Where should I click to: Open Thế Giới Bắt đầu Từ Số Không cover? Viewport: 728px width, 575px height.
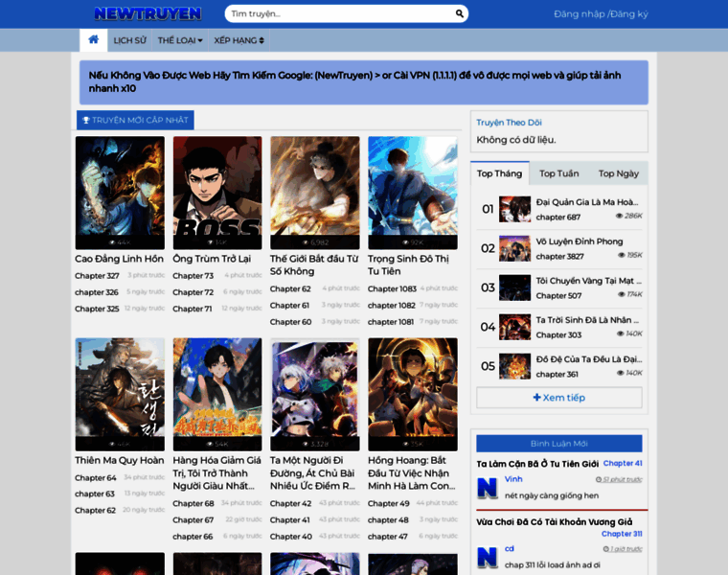(x=315, y=193)
